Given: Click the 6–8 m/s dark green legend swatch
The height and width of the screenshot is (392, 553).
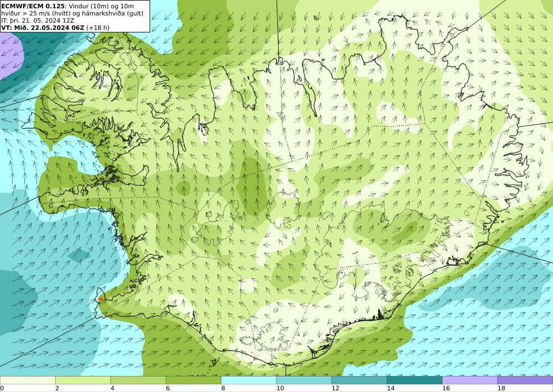Looking at the screenshot, I should click(x=194, y=380).
